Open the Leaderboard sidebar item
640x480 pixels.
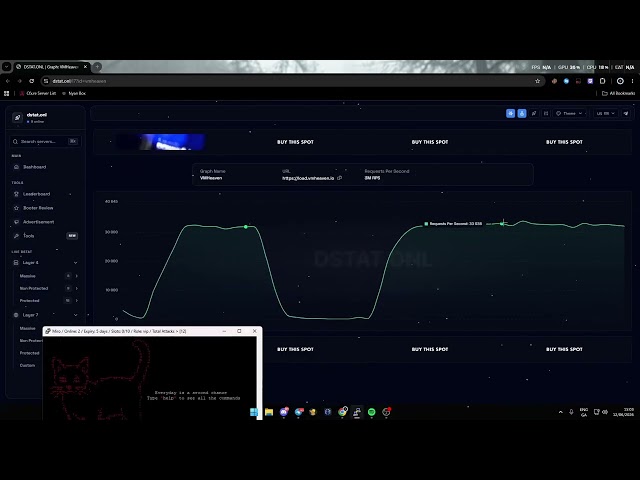pyautogui.click(x=36, y=194)
